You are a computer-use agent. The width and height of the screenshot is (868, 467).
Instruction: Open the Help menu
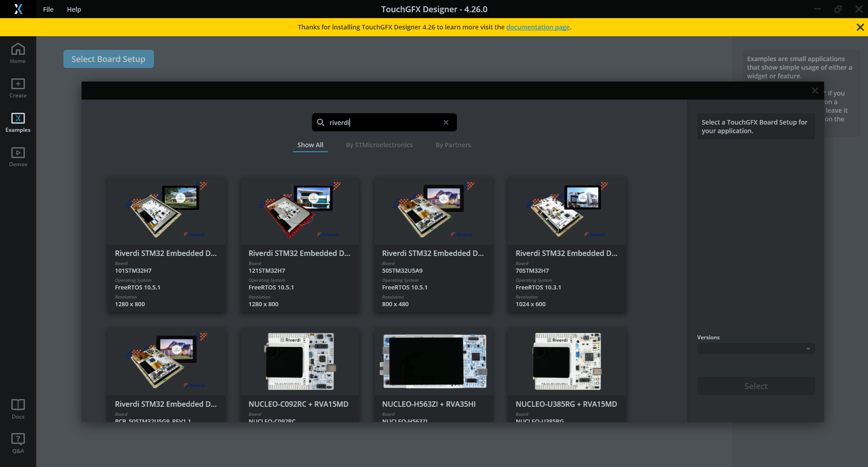pyautogui.click(x=74, y=10)
